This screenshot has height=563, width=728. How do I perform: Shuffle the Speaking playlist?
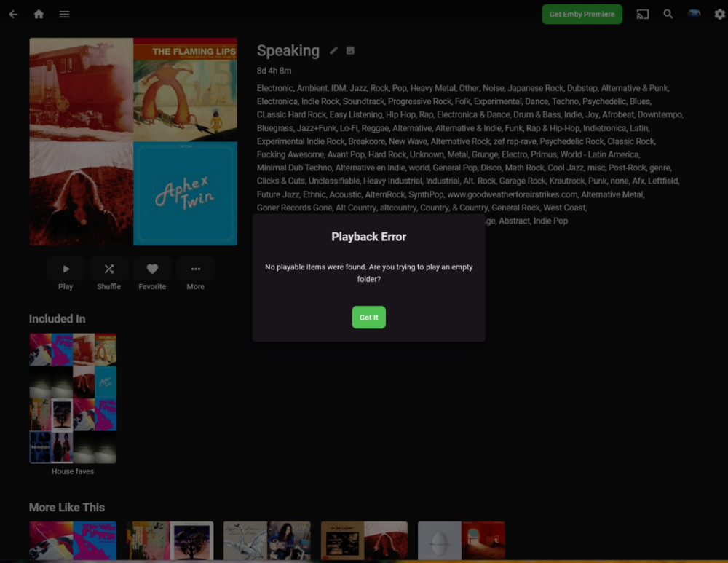pyautogui.click(x=108, y=268)
